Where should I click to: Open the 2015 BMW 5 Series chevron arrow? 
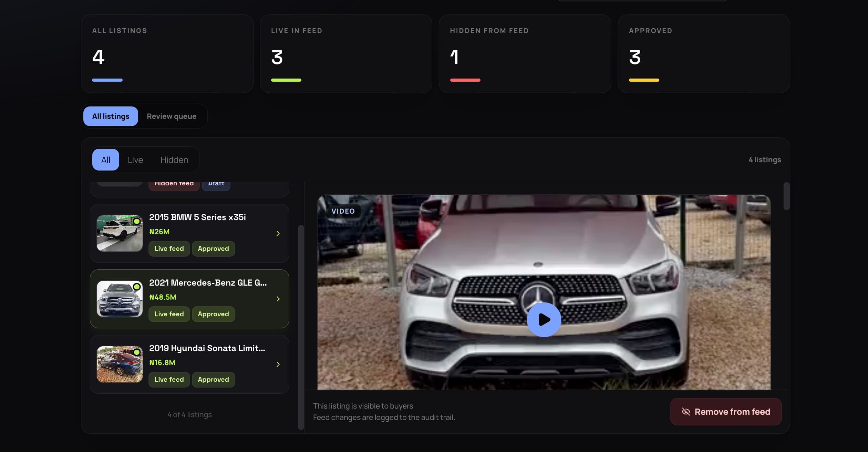278,234
